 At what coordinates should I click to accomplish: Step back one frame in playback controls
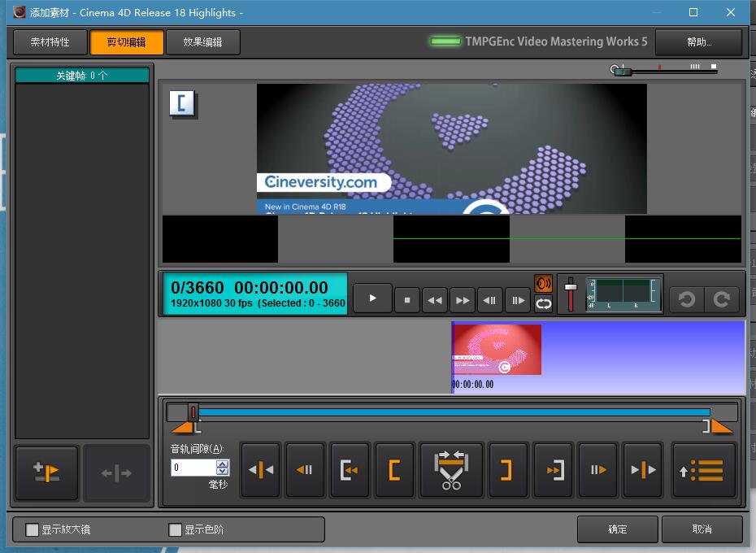pyautogui.click(x=490, y=300)
